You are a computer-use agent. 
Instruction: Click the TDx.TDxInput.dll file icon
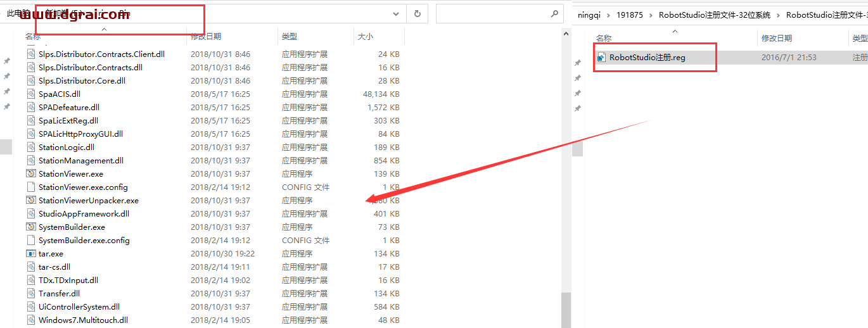[x=31, y=281]
